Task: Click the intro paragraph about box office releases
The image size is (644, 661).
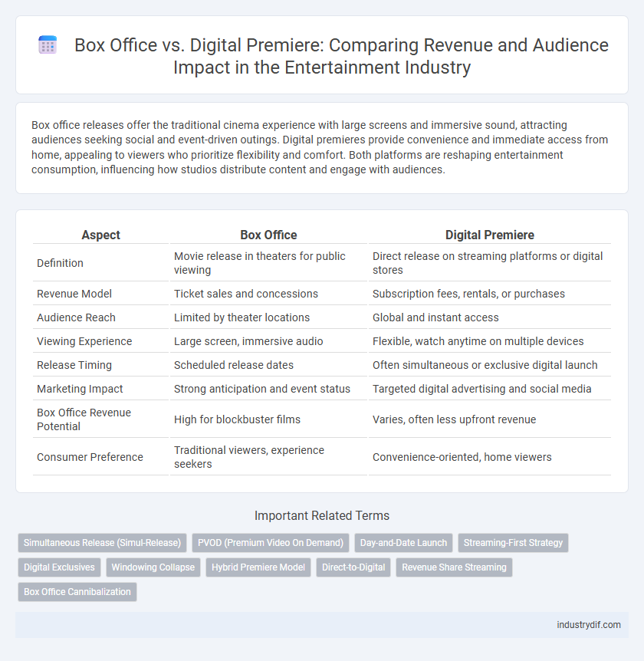Action: [x=320, y=147]
